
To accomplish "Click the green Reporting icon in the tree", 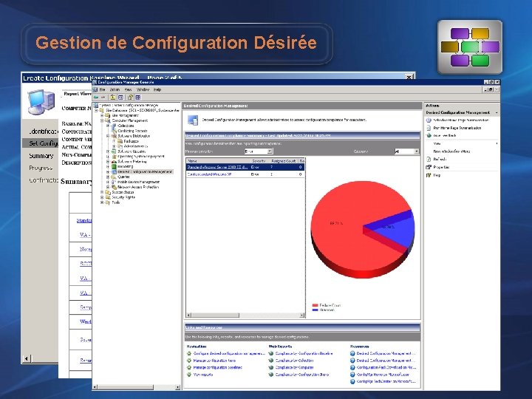I will (x=115, y=166).
